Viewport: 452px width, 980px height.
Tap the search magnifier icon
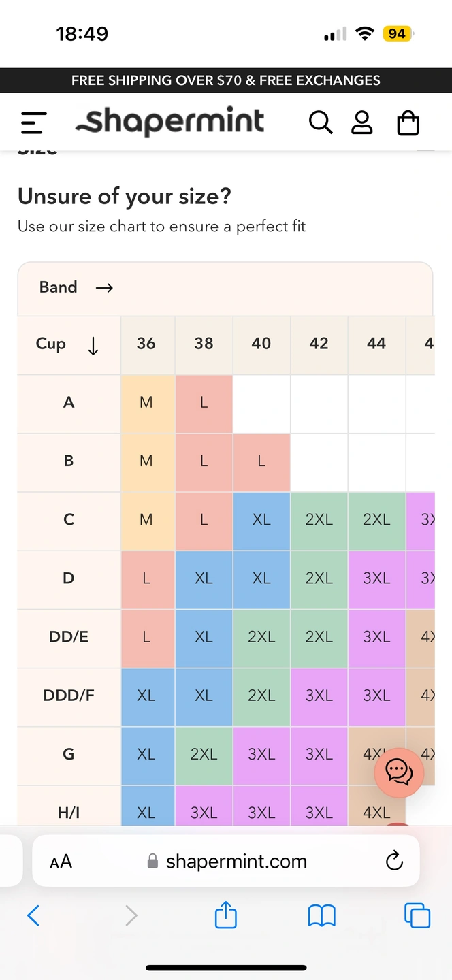(320, 122)
